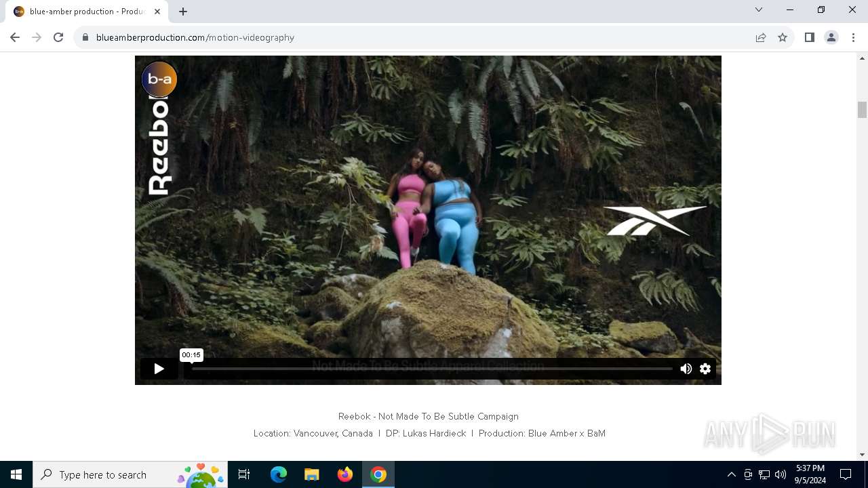The image size is (868, 488).
Task: Toggle the browser side panel
Action: pos(809,37)
